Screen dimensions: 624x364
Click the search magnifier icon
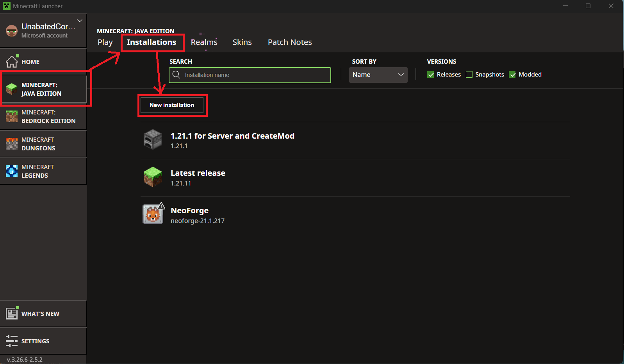click(176, 75)
